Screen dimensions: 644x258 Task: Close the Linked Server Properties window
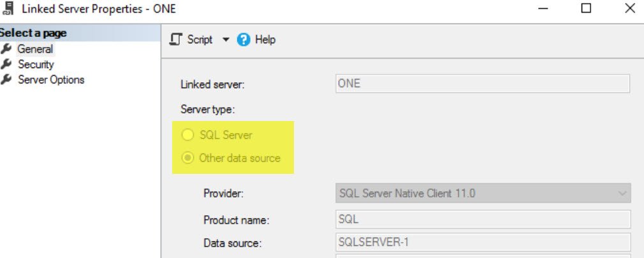tap(629, 9)
